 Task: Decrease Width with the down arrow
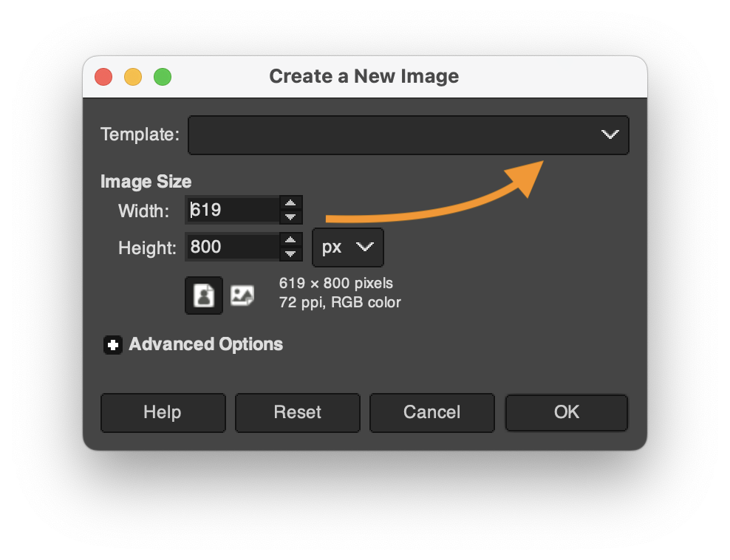291,216
